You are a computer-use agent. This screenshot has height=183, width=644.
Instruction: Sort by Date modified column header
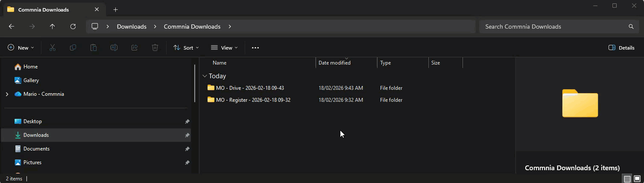coord(334,63)
